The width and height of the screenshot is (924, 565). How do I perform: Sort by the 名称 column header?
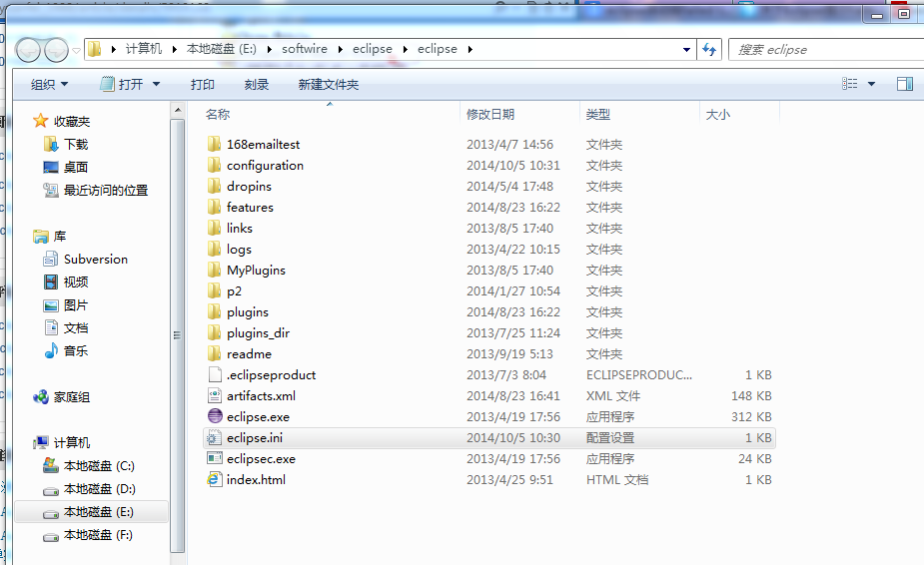[218, 114]
